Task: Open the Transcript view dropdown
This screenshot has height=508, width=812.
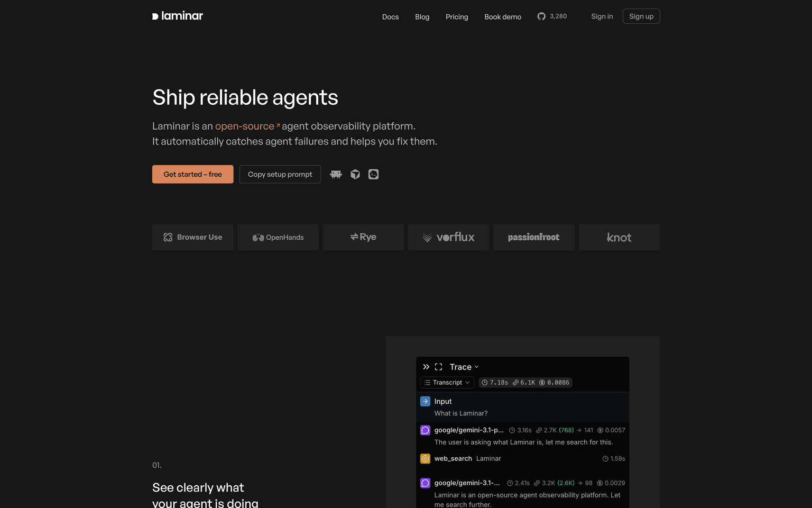Action: point(447,383)
